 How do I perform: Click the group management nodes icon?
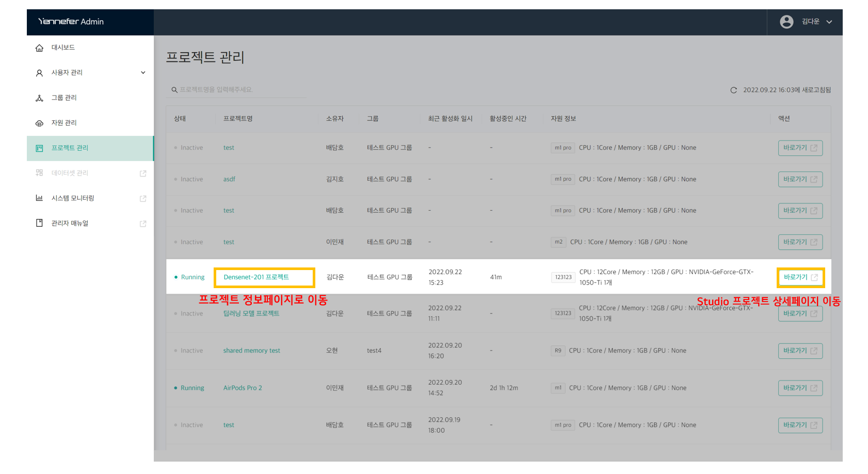click(x=39, y=98)
